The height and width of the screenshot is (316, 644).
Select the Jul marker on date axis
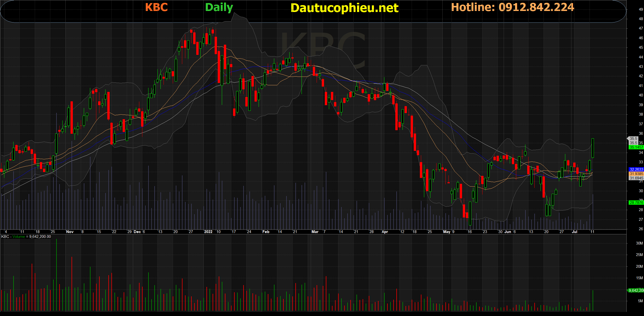574,232
